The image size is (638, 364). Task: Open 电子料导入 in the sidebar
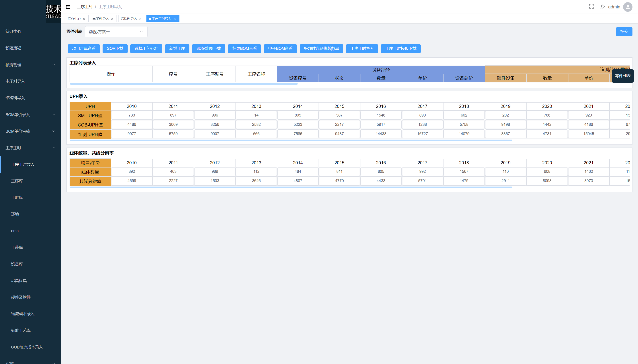pos(30,81)
